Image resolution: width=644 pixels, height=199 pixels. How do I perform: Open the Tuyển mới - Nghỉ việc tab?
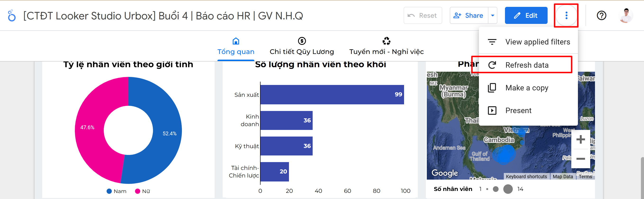[x=386, y=46]
